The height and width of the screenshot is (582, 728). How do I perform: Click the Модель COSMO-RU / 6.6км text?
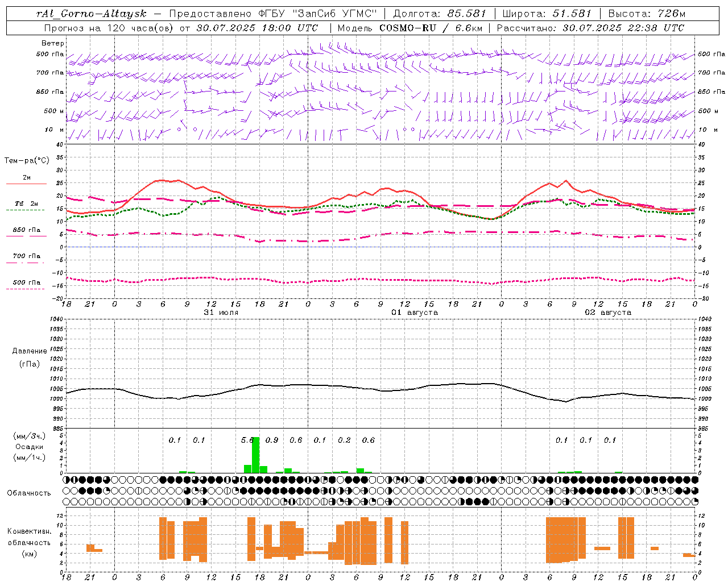click(x=410, y=27)
